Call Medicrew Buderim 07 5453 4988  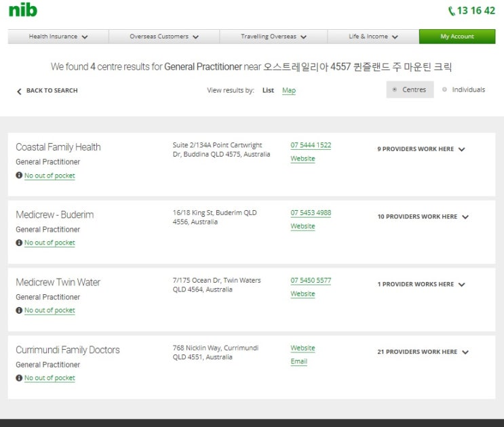click(x=311, y=213)
